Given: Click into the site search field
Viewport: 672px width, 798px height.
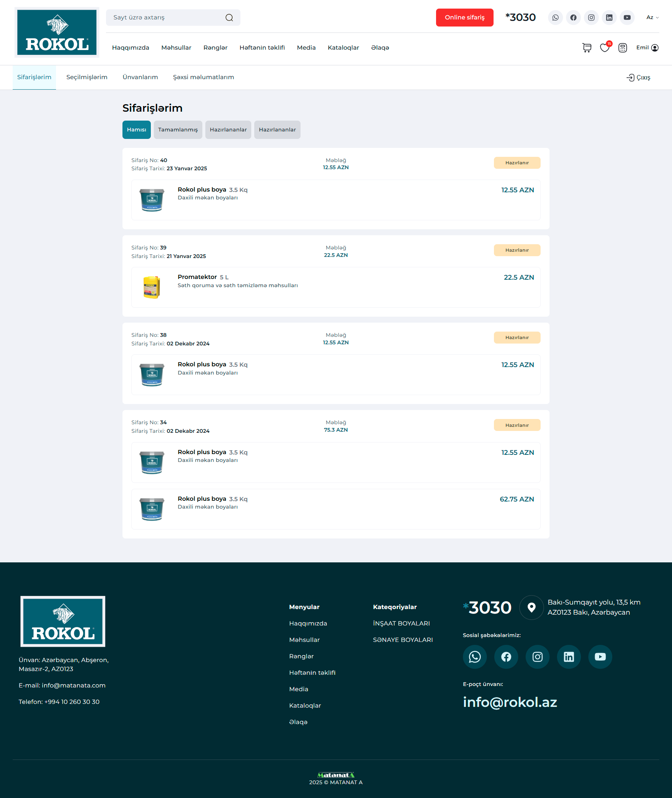Looking at the screenshot, I should click(x=166, y=18).
